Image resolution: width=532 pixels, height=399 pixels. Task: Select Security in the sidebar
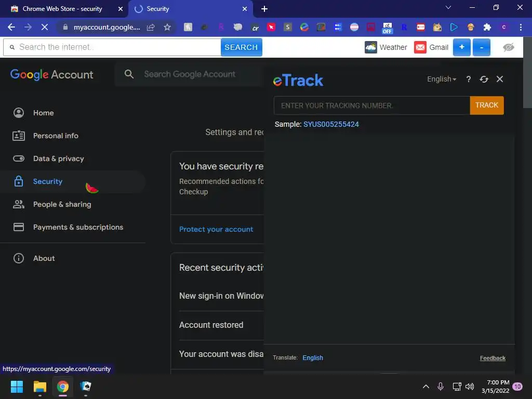pyautogui.click(x=73, y=181)
